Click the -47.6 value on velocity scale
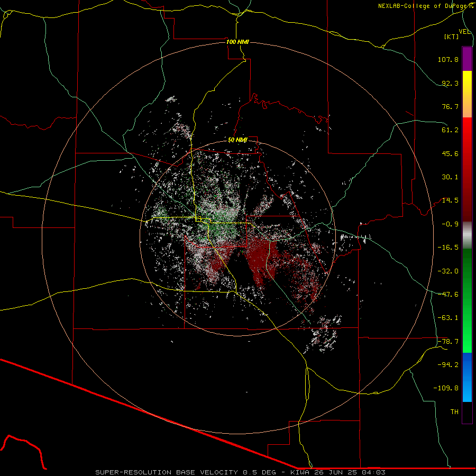Image resolution: width=476 pixels, height=476 pixels. [x=448, y=295]
